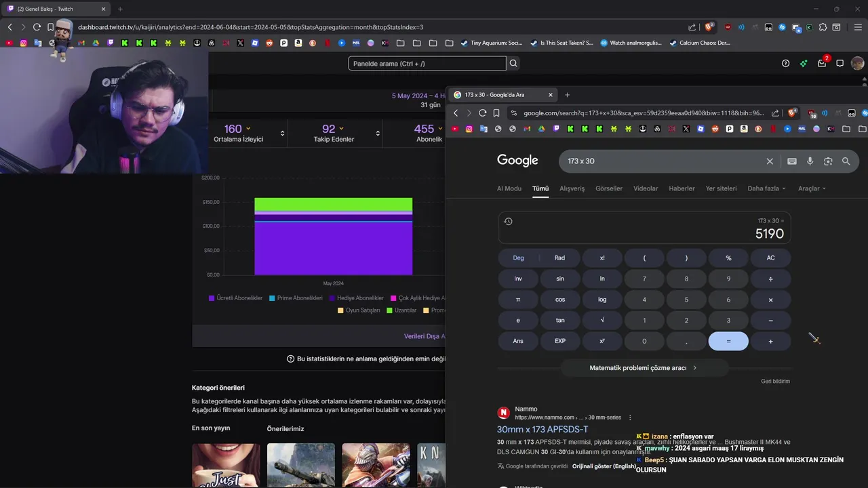Viewport: 868px width, 488px height.
Task: Bookmark the page in the Google window toolbar
Action: click(x=496, y=113)
